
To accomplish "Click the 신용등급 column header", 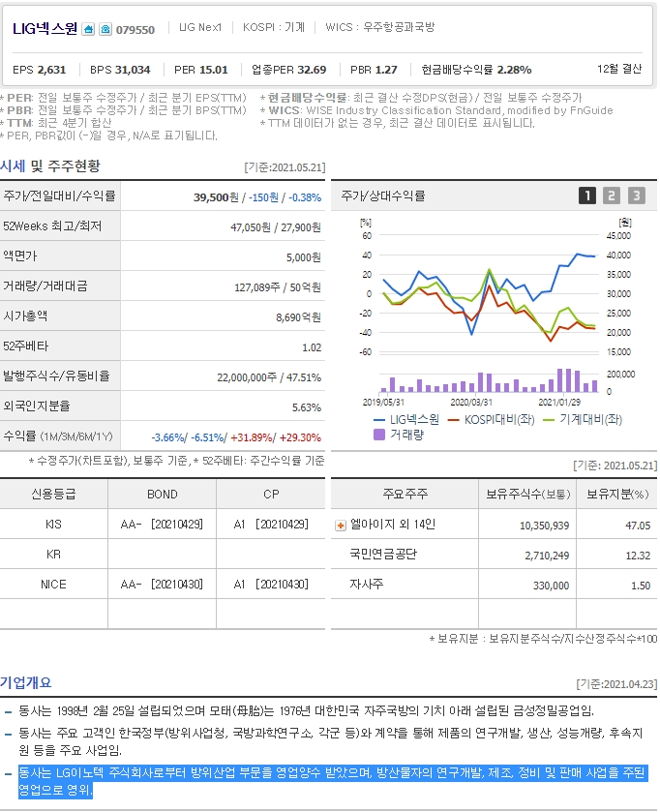I will [53, 494].
